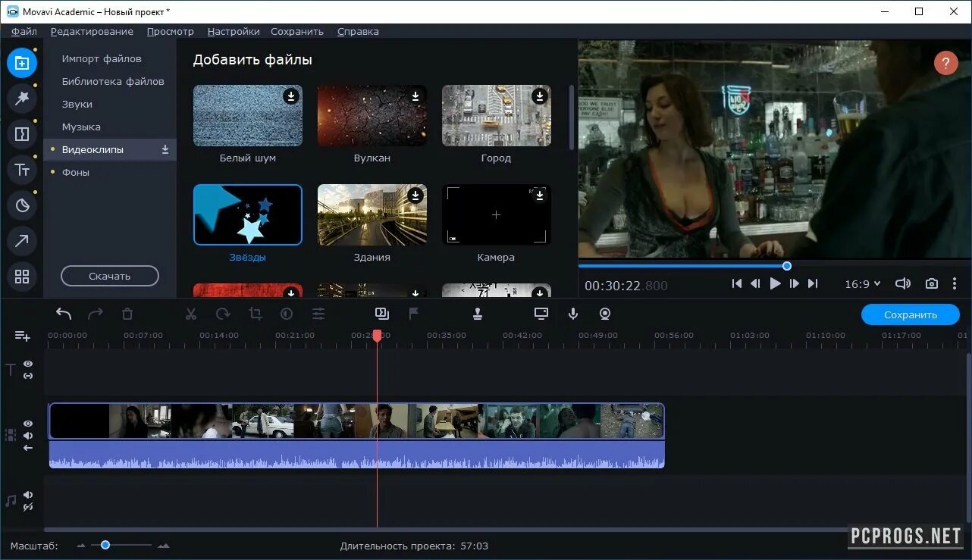Open the Callouts arrow panel icon
The image size is (972, 560).
(22, 241)
